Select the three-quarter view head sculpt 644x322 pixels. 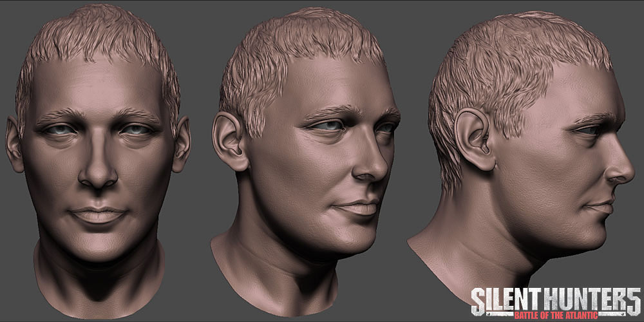[306, 162]
